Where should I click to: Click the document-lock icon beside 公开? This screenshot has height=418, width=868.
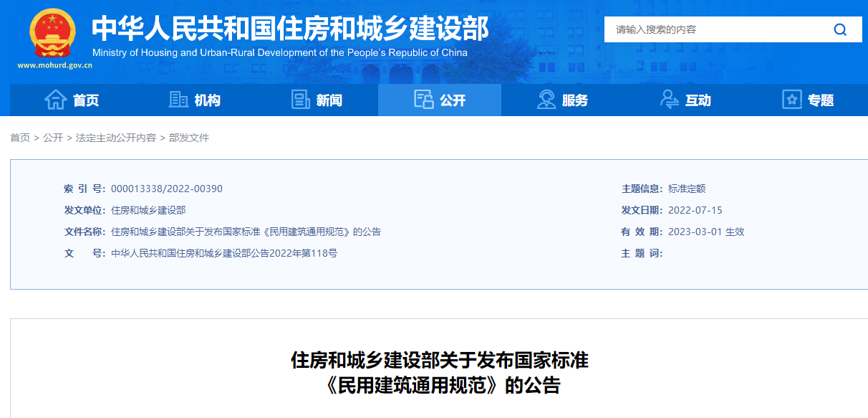tap(424, 100)
